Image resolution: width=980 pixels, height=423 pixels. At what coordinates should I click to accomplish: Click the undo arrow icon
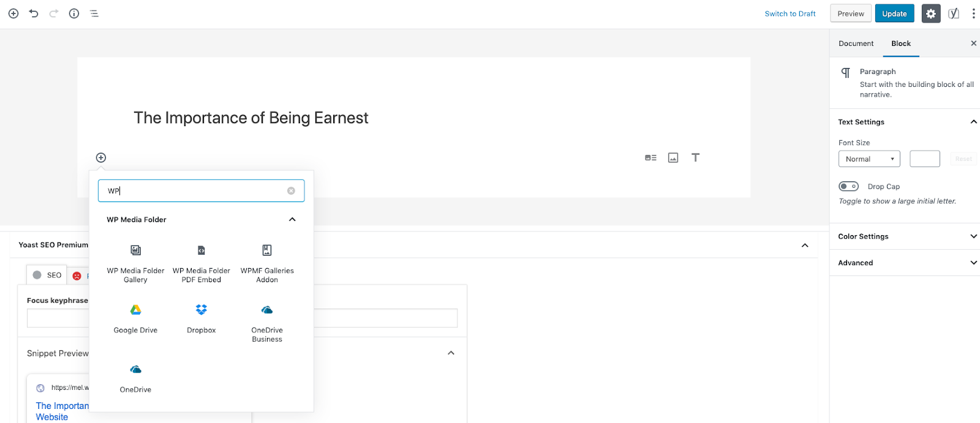(34, 13)
